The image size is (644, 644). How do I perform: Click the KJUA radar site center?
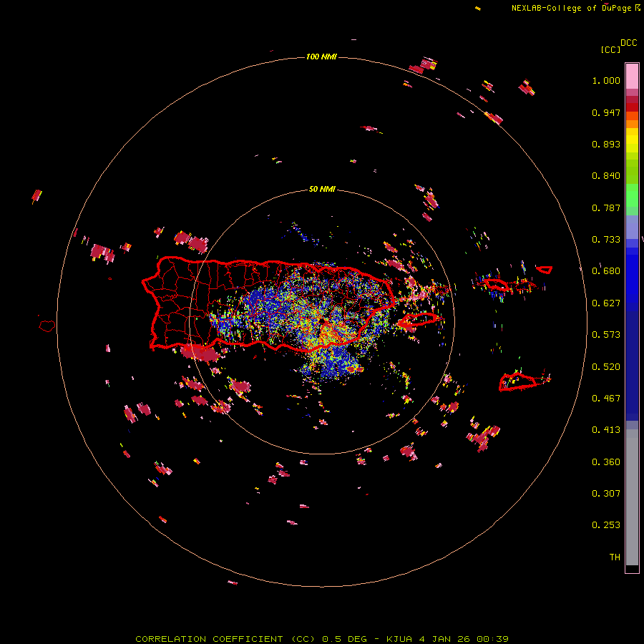[322, 321]
